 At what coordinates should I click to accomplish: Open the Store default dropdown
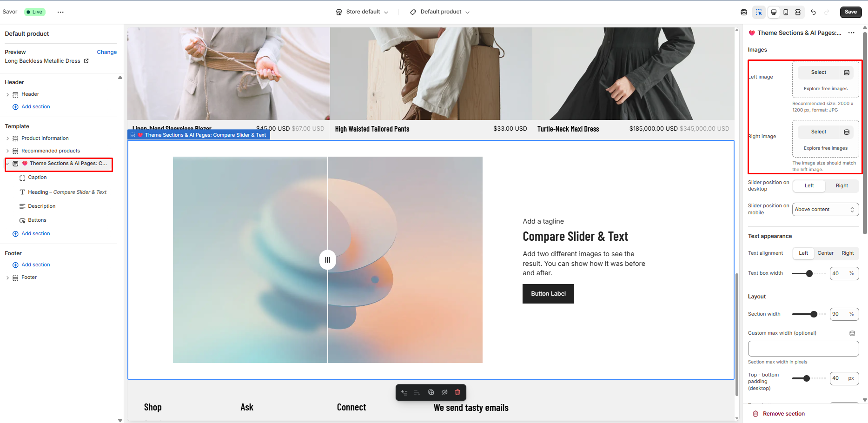click(x=362, y=12)
